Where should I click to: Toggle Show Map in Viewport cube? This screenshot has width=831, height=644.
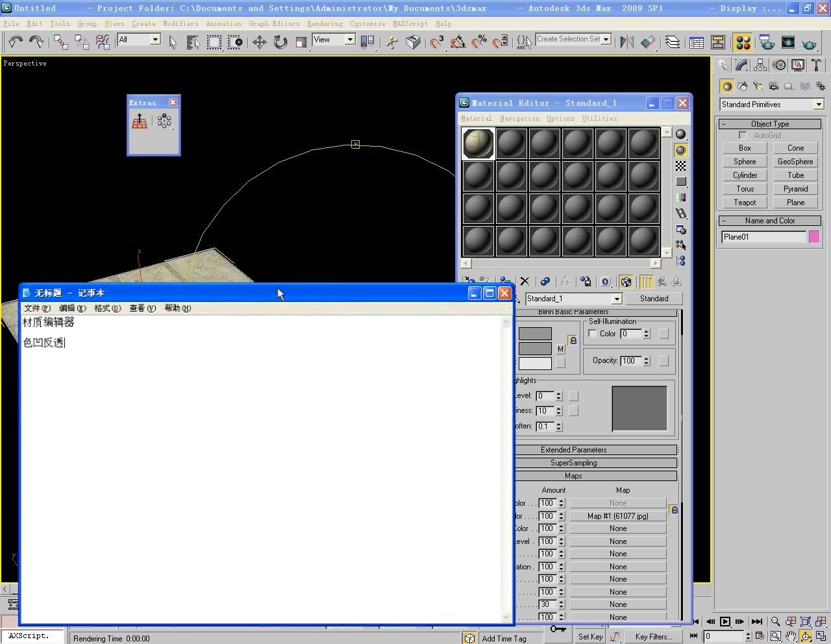coord(626,282)
